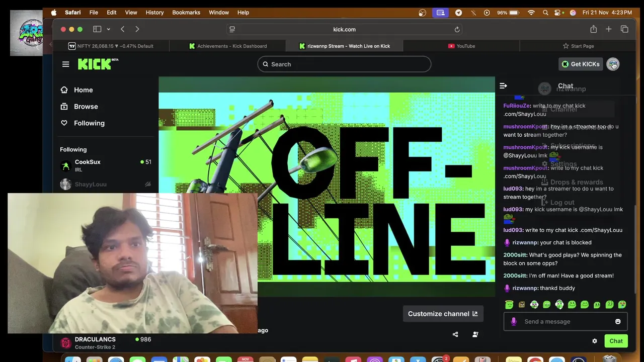The width and height of the screenshot is (644, 362).
Task: Open the Safari share sheet
Action: [594, 29]
